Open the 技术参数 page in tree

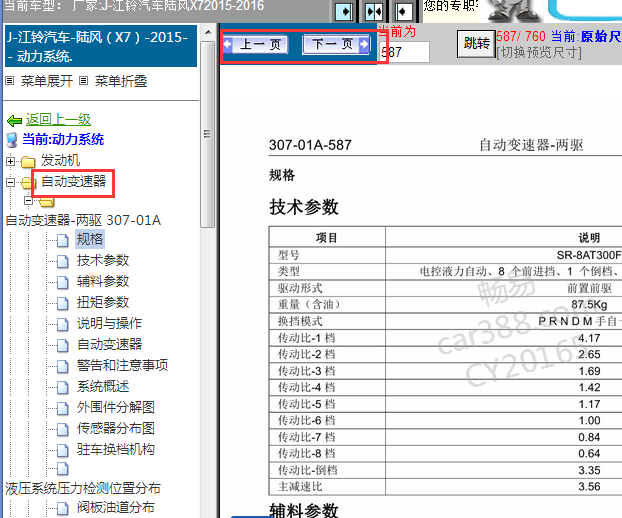103,260
